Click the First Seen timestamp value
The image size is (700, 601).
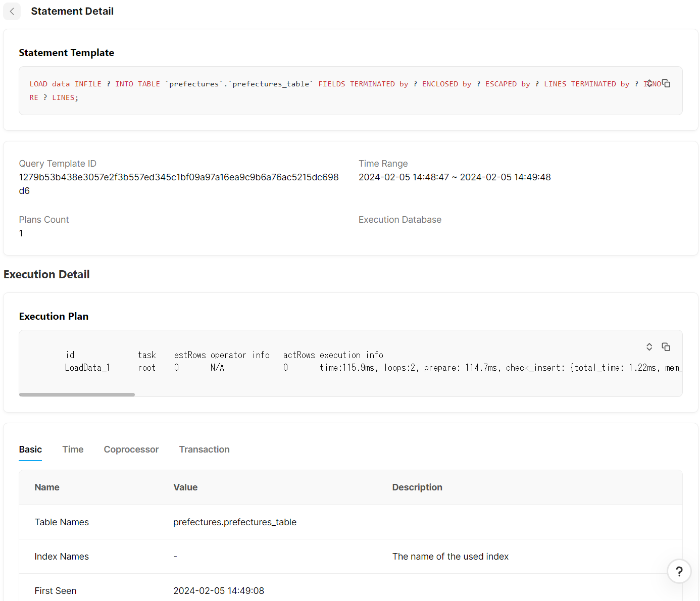[x=219, y=590]
